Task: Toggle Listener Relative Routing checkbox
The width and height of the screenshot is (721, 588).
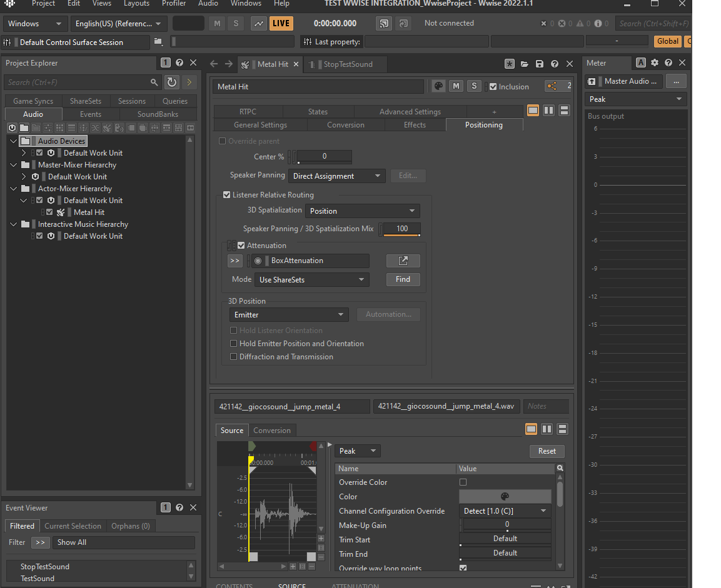Action: tap(227, 195)
